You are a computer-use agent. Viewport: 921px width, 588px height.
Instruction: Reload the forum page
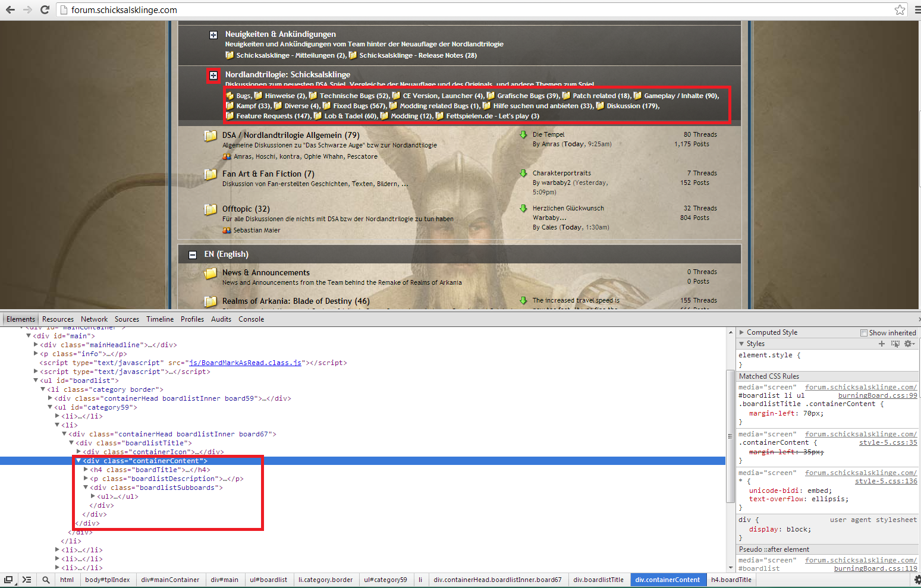point(45,10)
